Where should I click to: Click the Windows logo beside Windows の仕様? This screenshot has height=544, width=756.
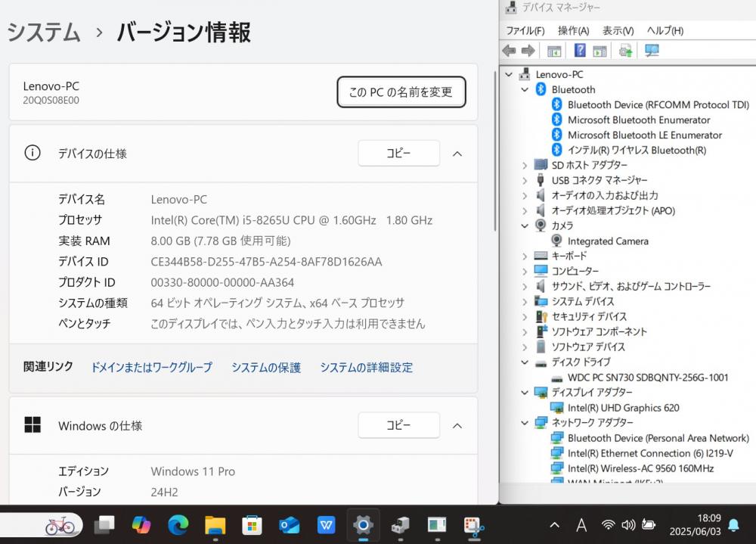pos(33,424)
